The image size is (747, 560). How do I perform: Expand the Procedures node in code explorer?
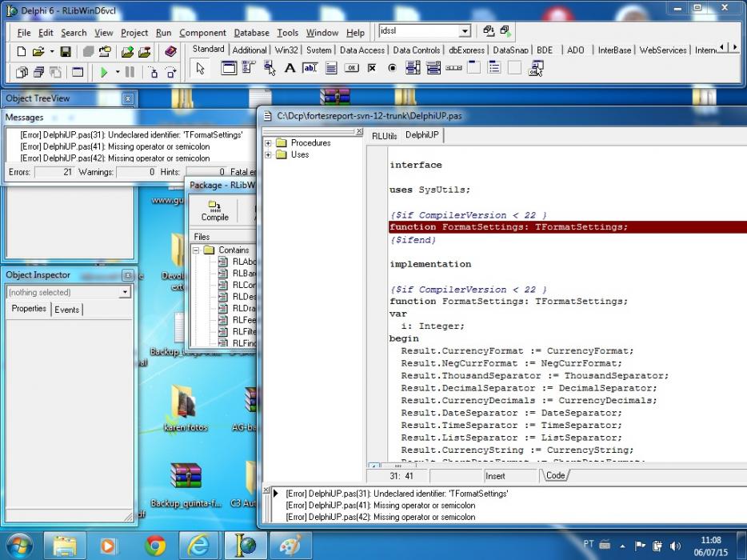[268, 143]
